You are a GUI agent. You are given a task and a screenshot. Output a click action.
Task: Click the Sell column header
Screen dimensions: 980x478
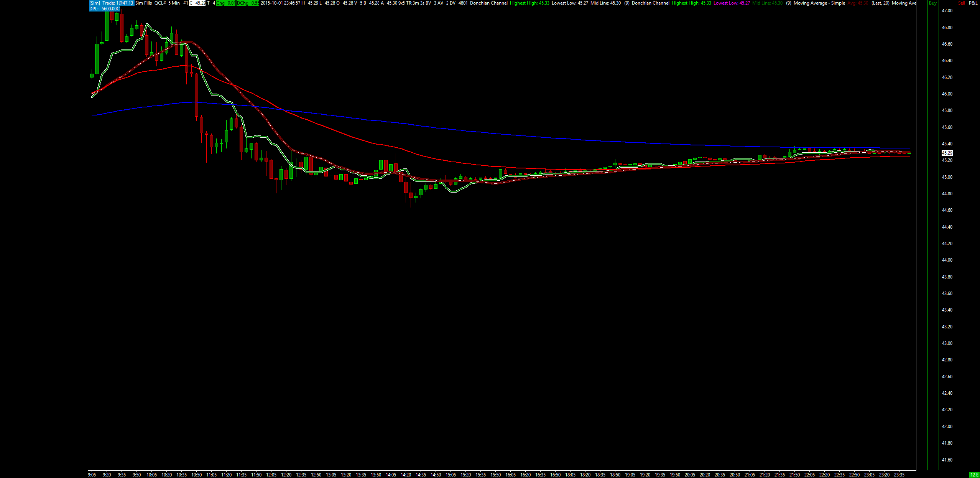click(962, 3)
